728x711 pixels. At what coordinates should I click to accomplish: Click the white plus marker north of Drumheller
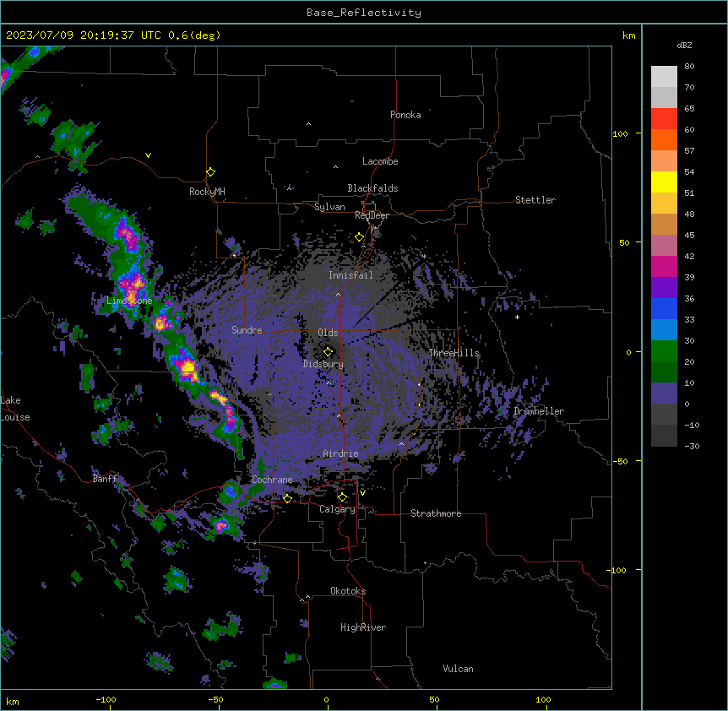[517, 317]
